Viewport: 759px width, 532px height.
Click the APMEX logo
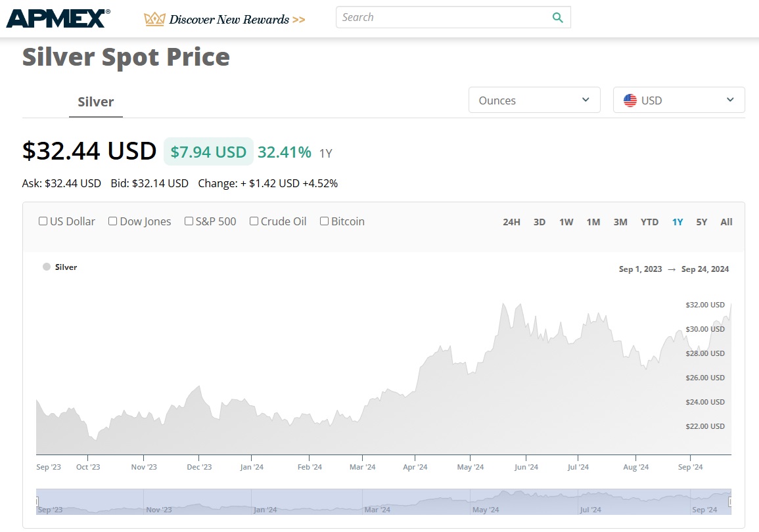click(58, 18)
